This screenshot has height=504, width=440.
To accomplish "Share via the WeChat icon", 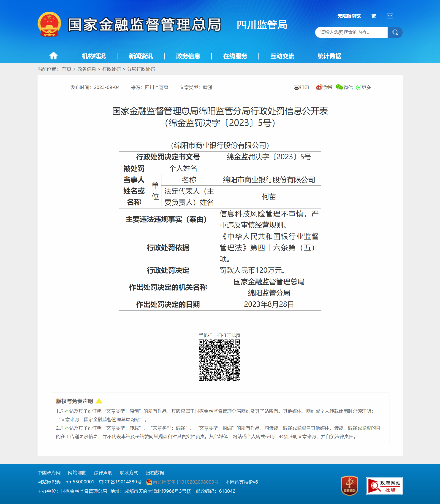I will tap(339, 87).
